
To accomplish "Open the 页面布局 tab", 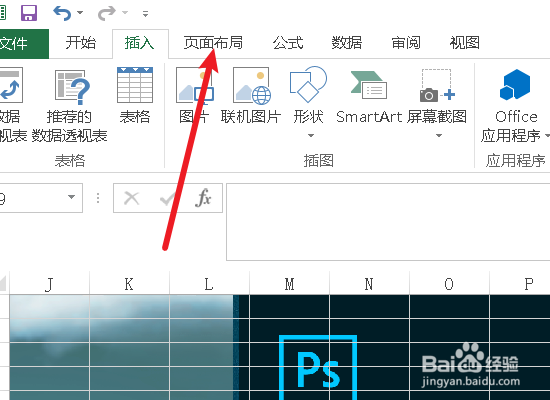I will (213, 43).
